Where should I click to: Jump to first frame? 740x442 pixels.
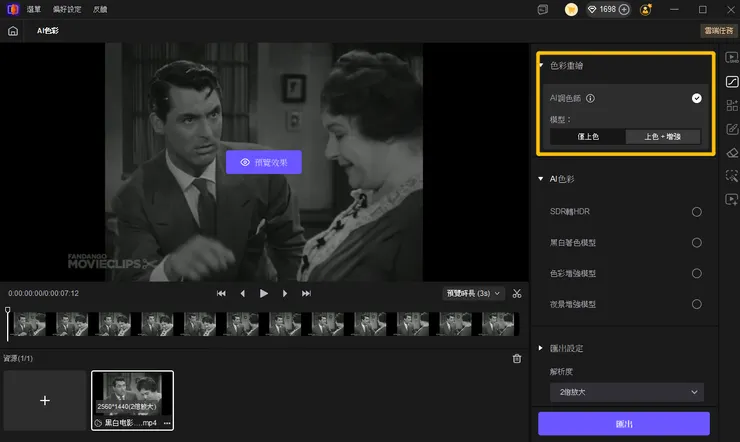click(221, 293)
